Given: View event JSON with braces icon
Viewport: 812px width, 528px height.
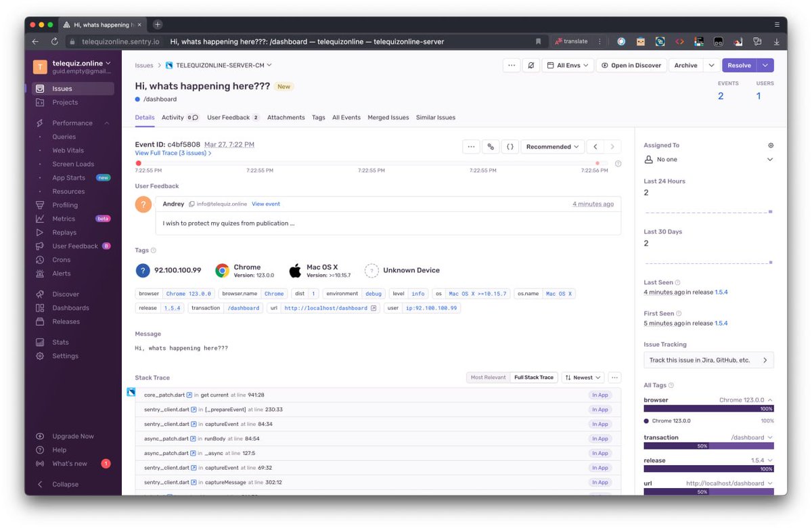Looking at the screenshot, I should pyautogui.click(x=511, y=147).
